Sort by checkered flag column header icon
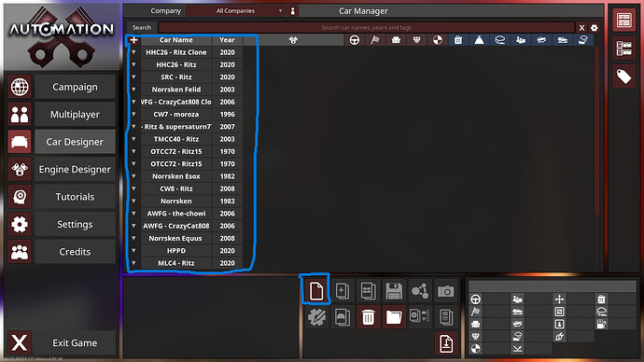 375,40
